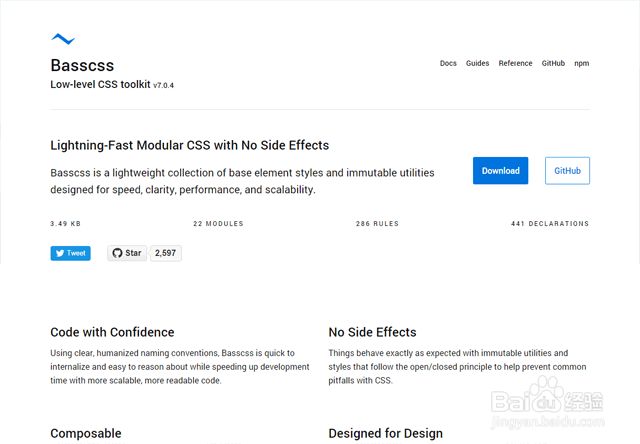Click the 441 DECLARATIONS stat
Viewport: 640px width, 444px height.
click(550, 224)
